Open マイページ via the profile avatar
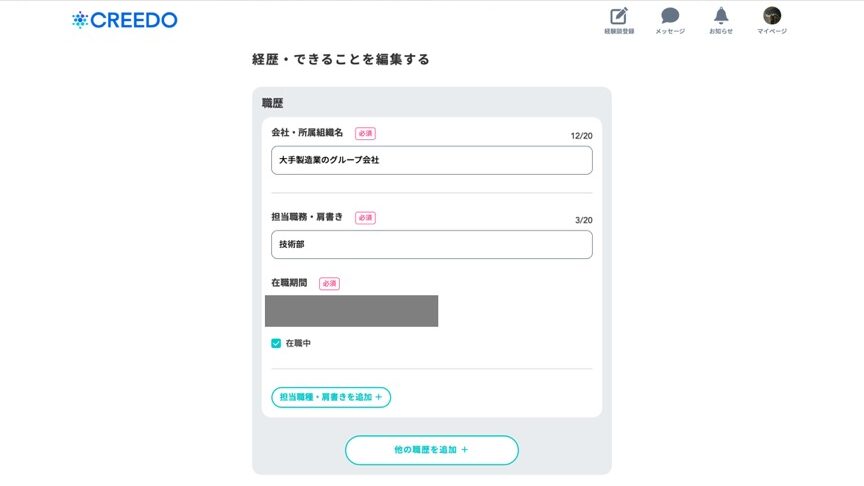 click(772, 15)
